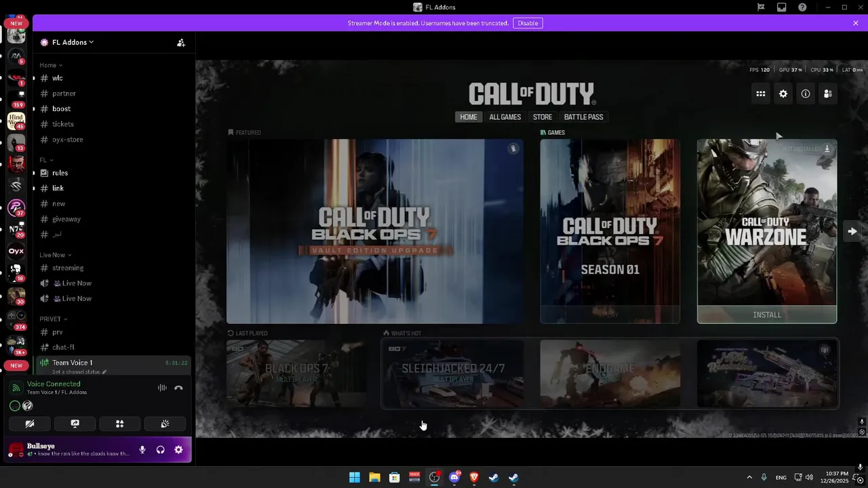Open Discord help question mark icon
This screenshot has height=488, width=868.
802,7
